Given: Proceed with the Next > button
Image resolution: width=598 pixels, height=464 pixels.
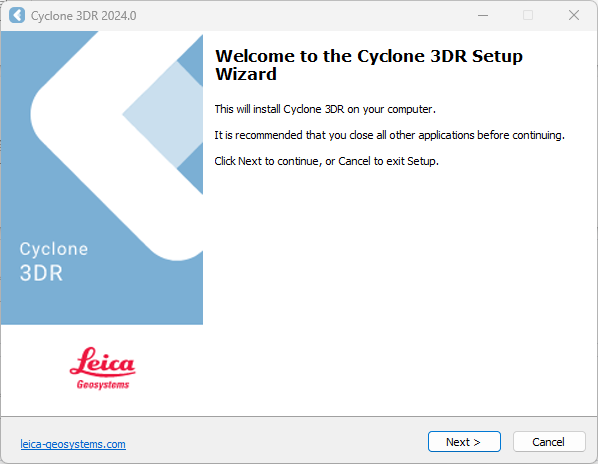Looking at the screenshot, I should [x=464, y=442].
